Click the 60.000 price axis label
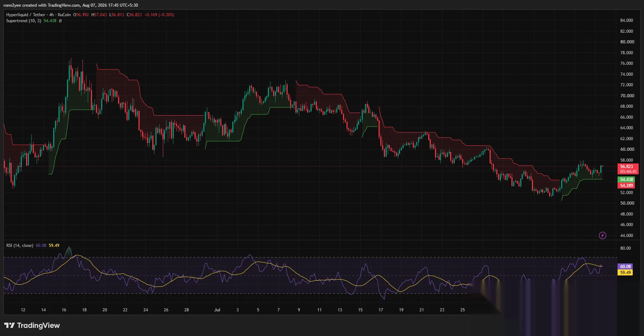 [x=627, y=149]
